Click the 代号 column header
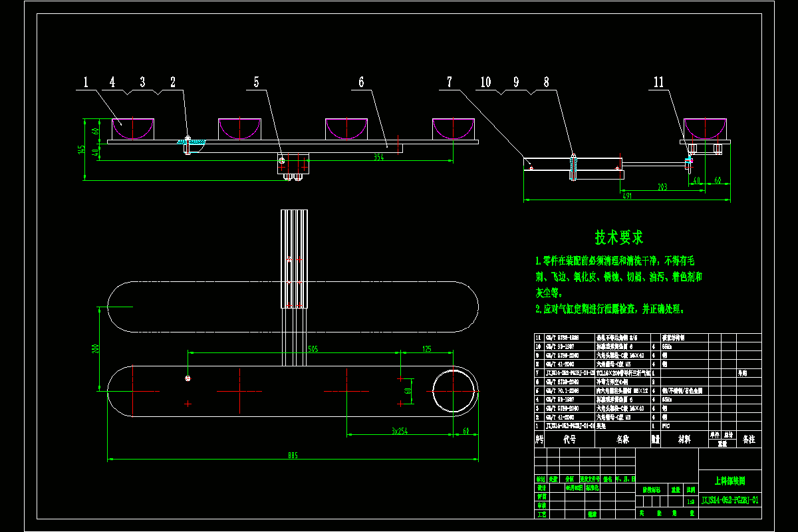Image resolution: width=798 pixels, height=532 pixels. pyautogui.click(x=569, y=440)
